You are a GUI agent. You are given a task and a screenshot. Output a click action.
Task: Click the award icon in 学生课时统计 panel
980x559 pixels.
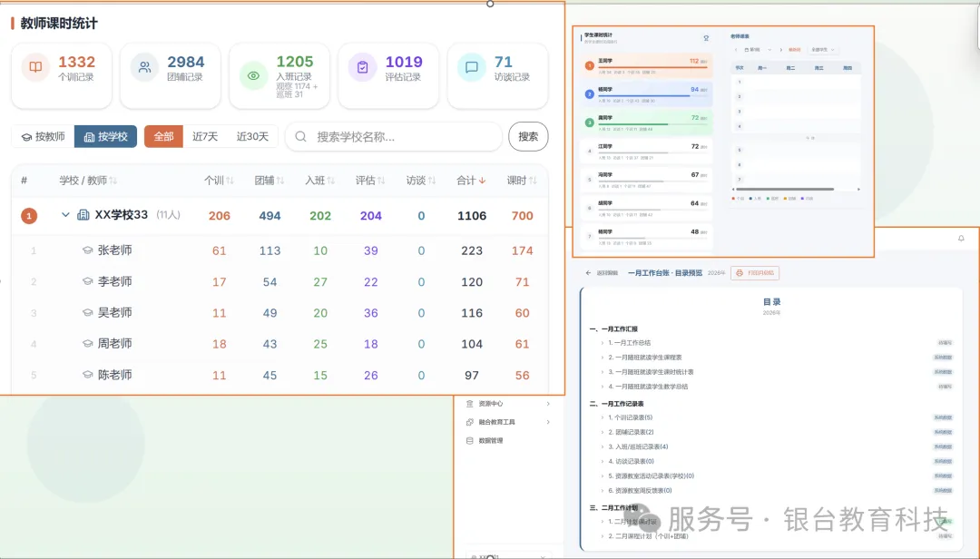706,38
